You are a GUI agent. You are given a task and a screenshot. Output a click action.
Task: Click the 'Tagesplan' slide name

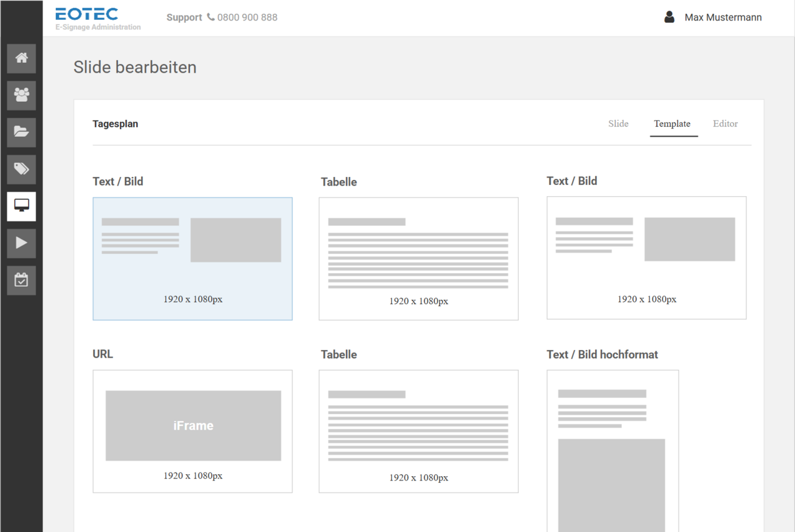(x=116, y=124)
